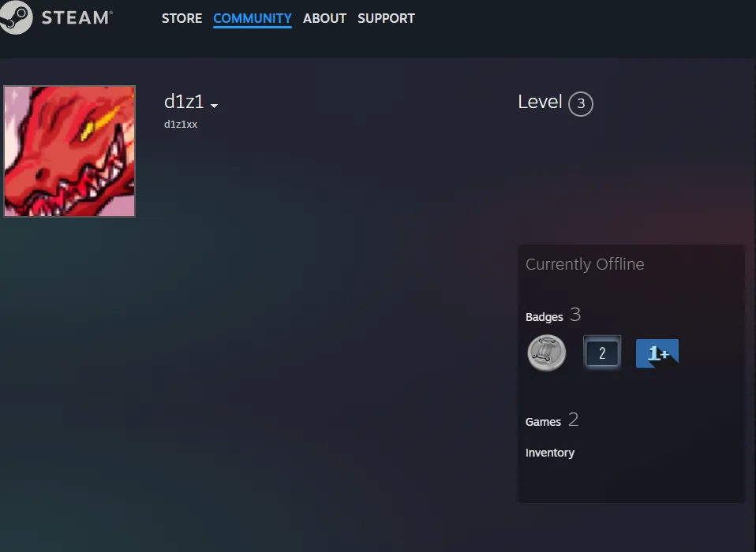Expand the d1z1 name history dropdown arrow

[214, 106]
